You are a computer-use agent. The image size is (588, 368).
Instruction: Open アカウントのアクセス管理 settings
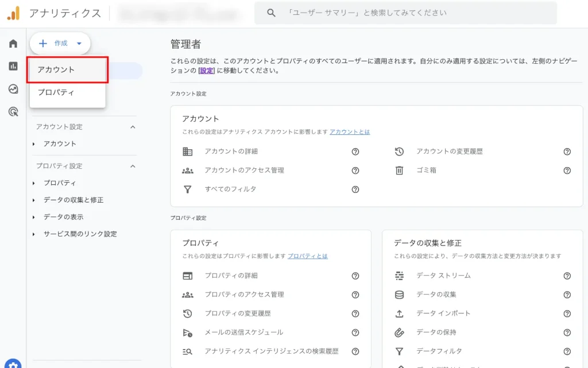click(245, 171)
